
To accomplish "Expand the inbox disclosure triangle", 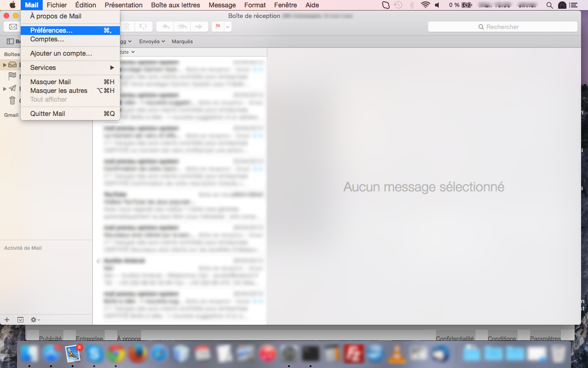I will [x=5, y=65].
